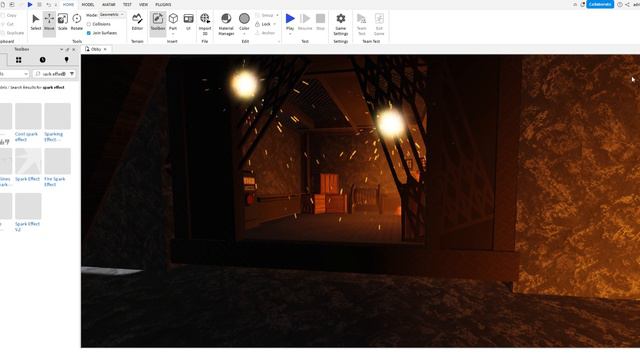Open the Terrain Editor
This screenshot has width=640, height=360.
[137, 22]
